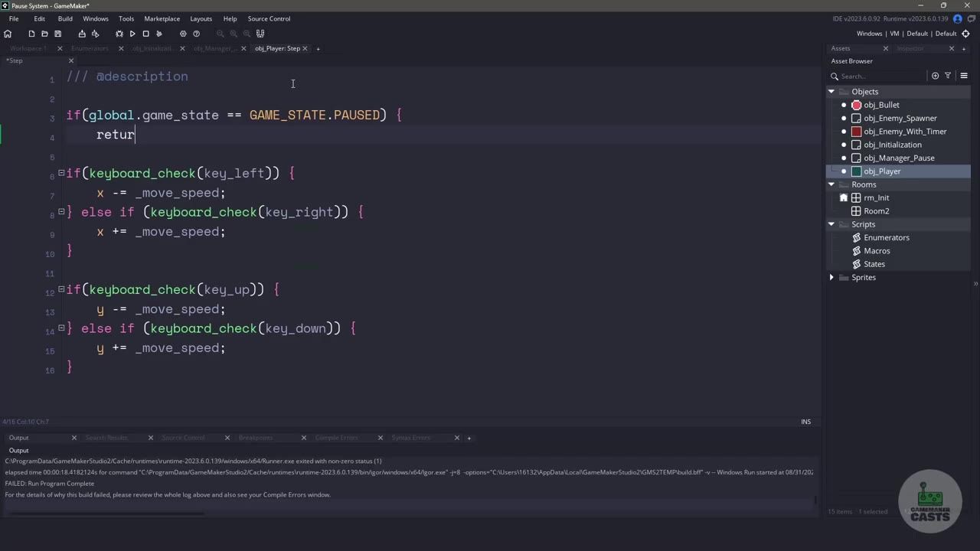Open the Start Page home icon
980x551 pixels.
point(8,34)
